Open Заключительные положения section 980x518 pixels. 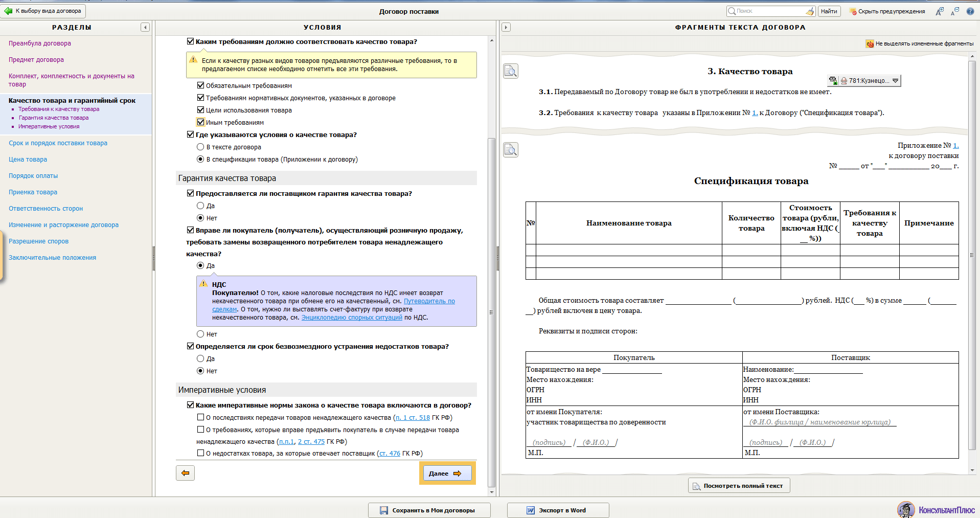click(x=52, y=258)
